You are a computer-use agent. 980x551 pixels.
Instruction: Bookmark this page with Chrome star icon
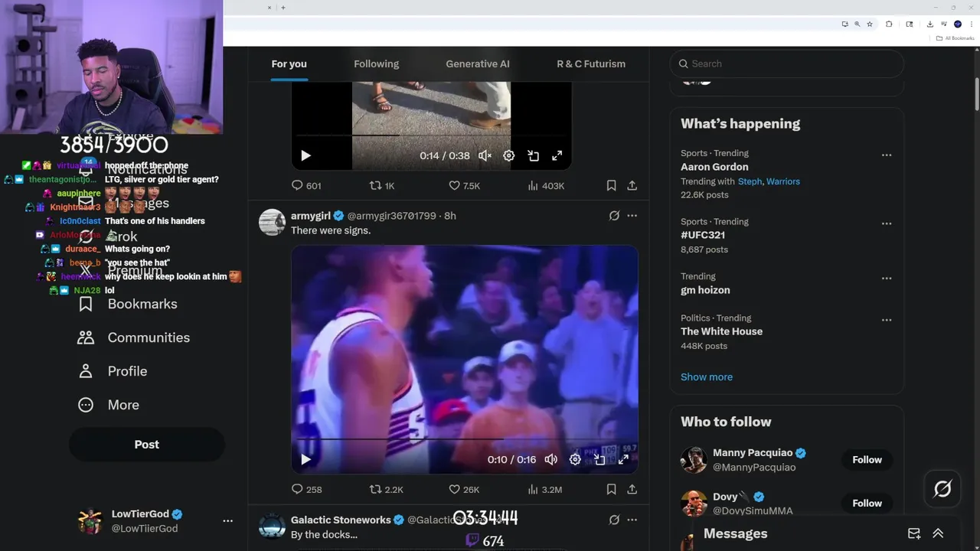870,24
